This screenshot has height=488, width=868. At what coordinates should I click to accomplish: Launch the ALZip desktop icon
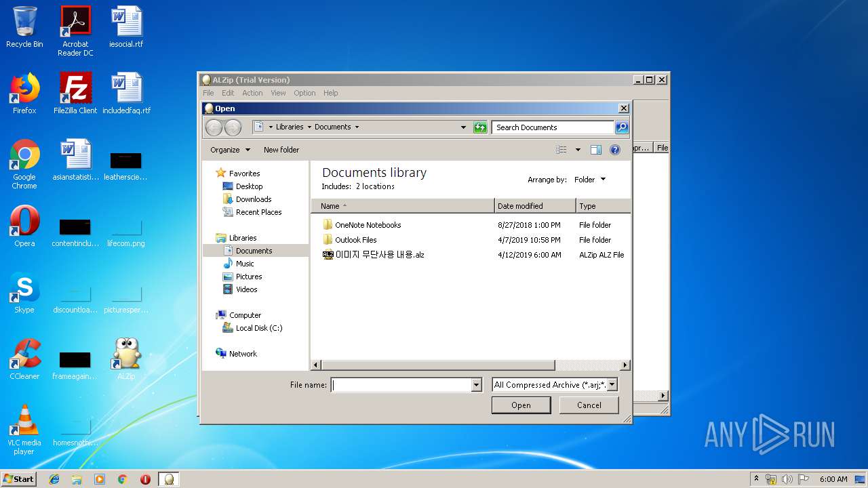coord(126,359)
